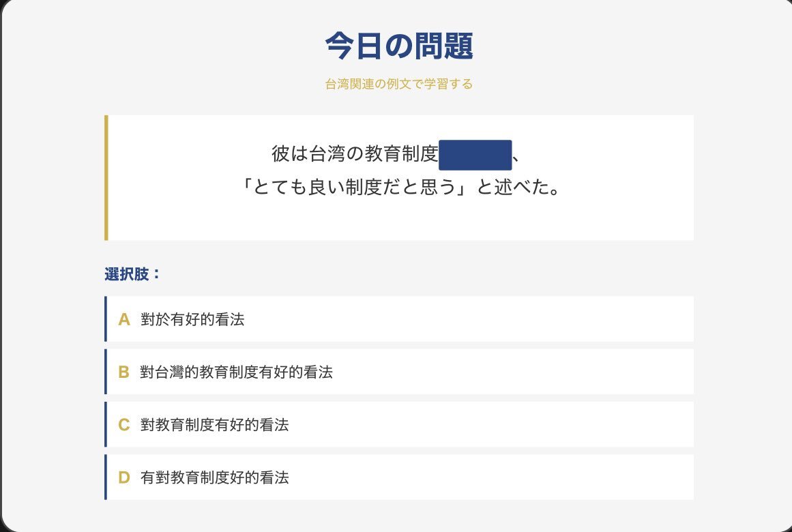792x532 pixels.
Task: Click the sentence text 彼は台湾の教育制度
Action: pyautogui.click(x=354, y=155)
